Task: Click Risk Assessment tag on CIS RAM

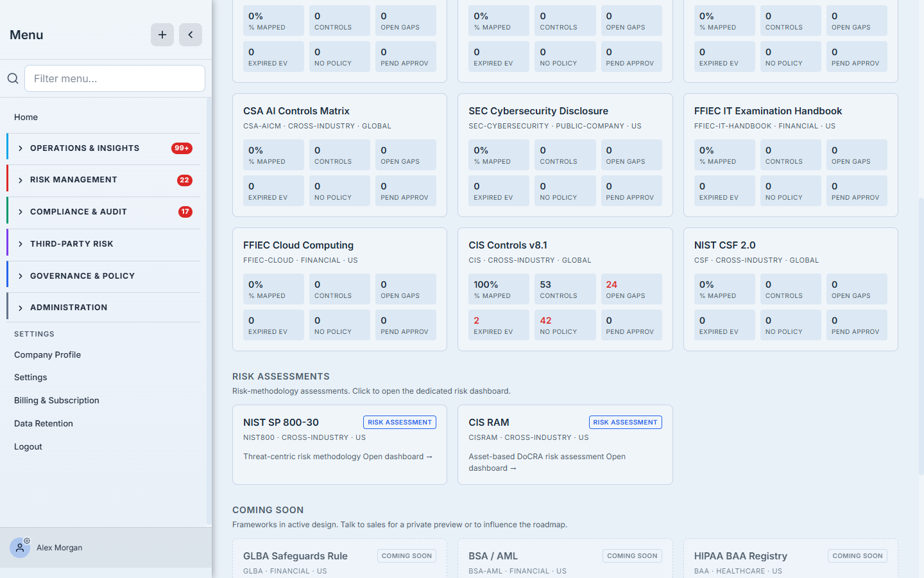Action: click(626, 422)
